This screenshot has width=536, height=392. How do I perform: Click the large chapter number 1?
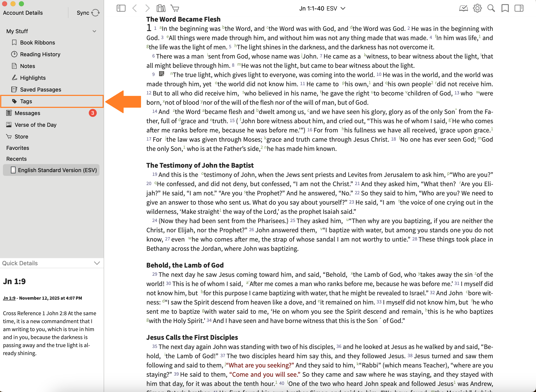[x=149, y=28]
